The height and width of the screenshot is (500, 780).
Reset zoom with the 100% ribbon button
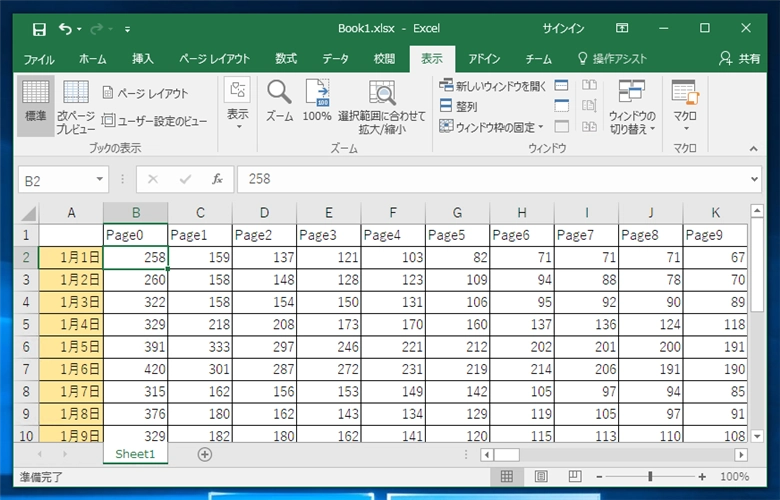pos(317,101)
